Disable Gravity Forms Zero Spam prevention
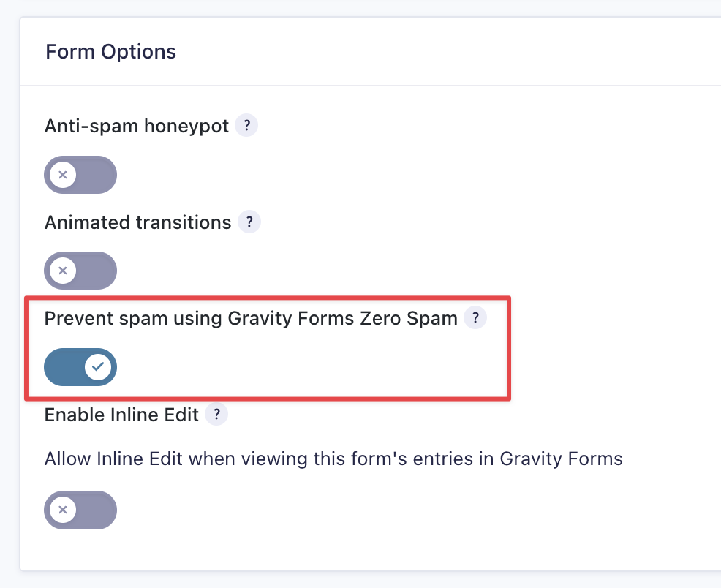Image resolution: width=721 pixels, height=588 pixels. click(80, 366)
